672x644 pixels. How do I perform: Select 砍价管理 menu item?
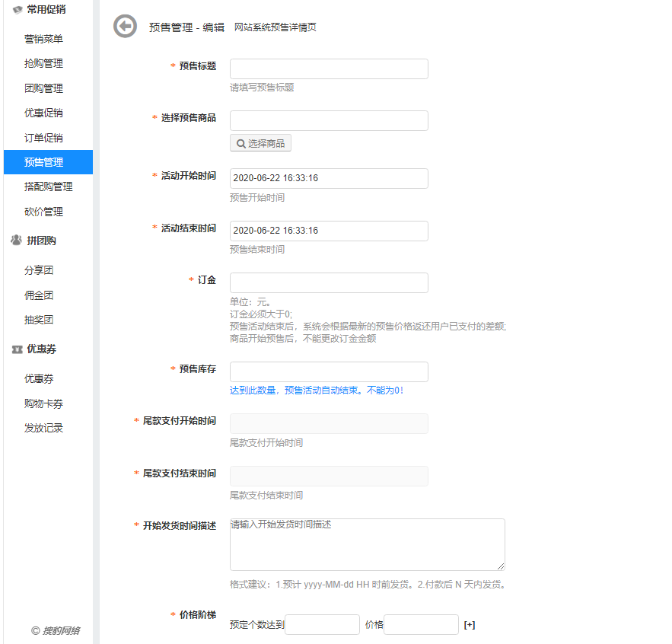tap(43, 212)
